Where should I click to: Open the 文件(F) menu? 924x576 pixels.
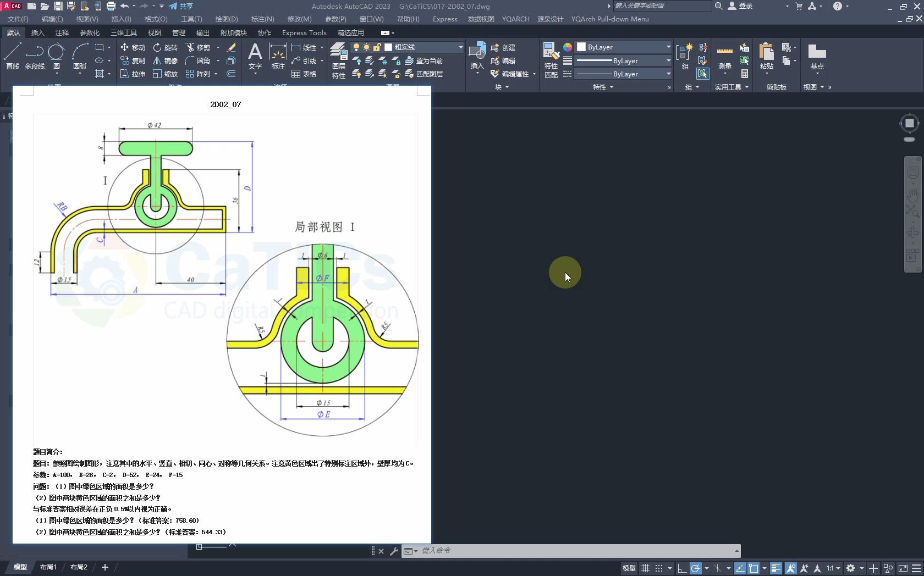pyautogui.click(x=18, y=19)
